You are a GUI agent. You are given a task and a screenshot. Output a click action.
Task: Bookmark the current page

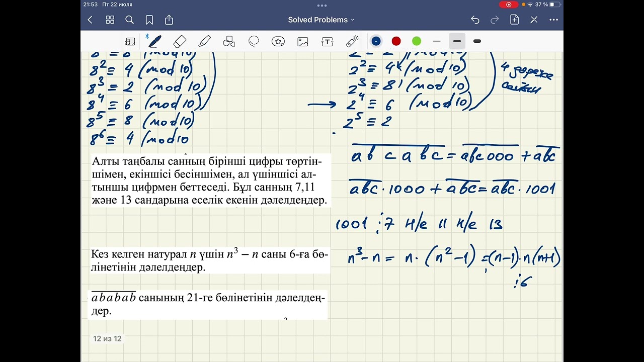click(x=149, y=20)
